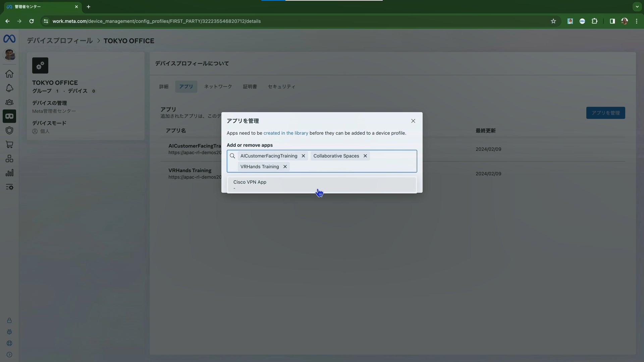The image size is (644, 362).
Task: Open the user profile avatar in sidebar
Action: 9,54
